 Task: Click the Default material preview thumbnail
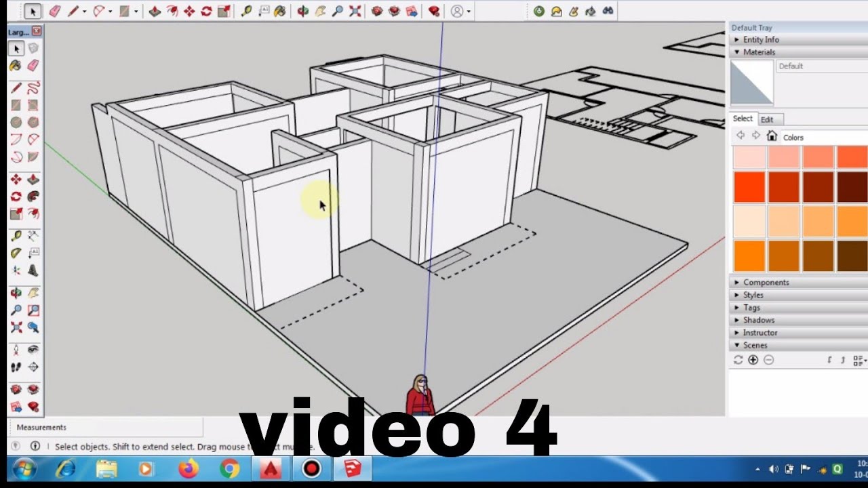click(751, 83)
